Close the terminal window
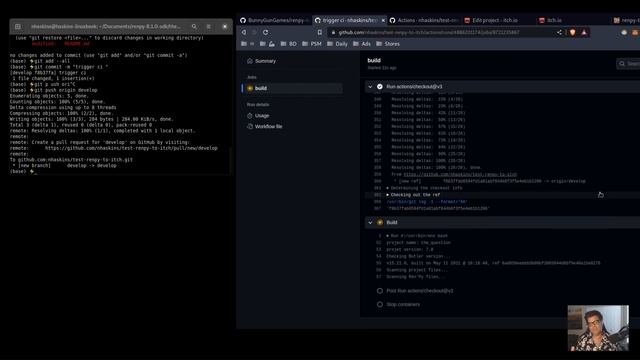Image resolution: width=640 pixels, height=360 pixels. 224,27
